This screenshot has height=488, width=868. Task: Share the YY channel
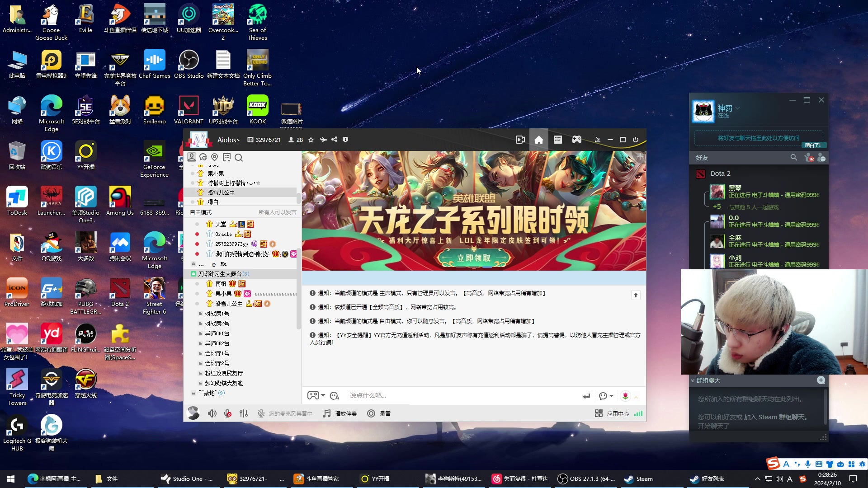335,140
